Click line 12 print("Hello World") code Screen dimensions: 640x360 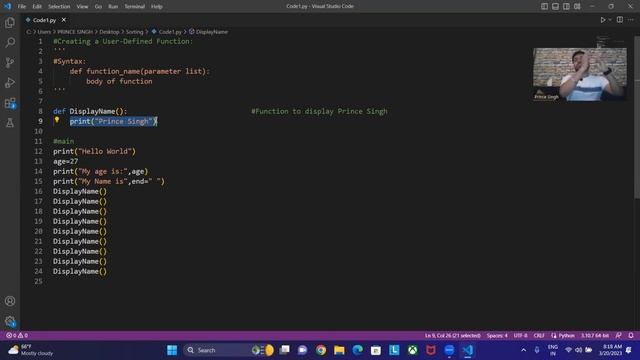tap(94, 151)
